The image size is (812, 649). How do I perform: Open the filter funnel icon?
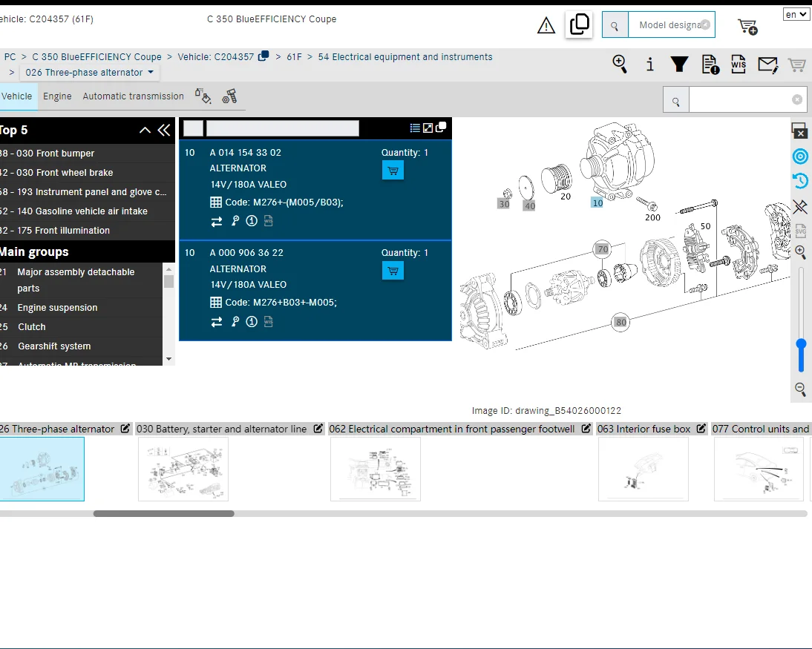coord(679,65)
